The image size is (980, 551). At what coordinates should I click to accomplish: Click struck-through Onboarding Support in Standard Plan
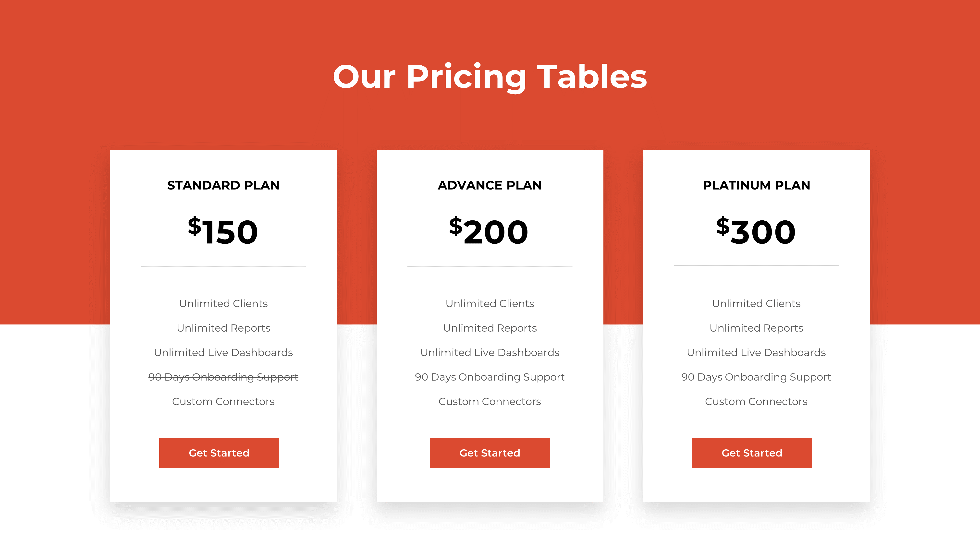click(x=223, y=377)
